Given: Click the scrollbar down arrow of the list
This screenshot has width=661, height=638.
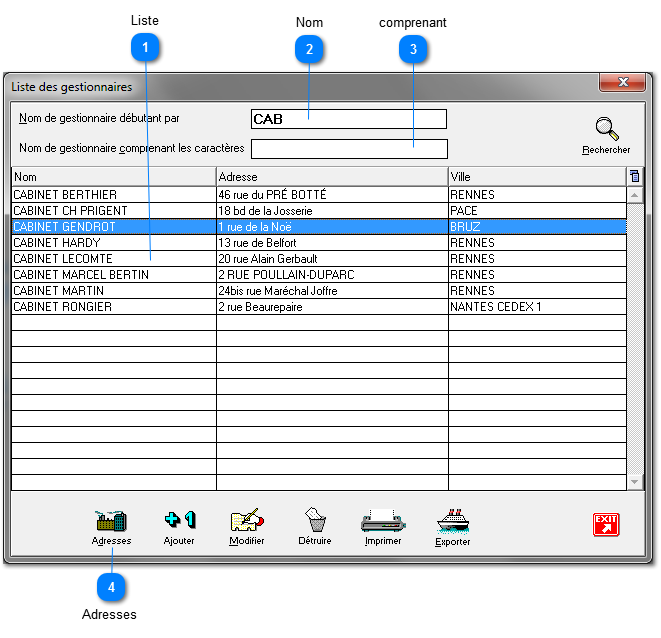Looking at the screenshot, I should 634,482.
